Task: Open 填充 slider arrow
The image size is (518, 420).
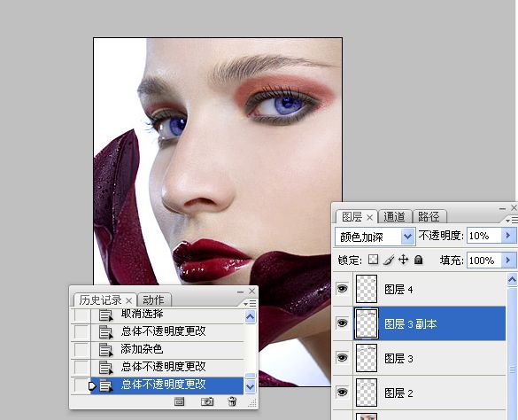Action: 508,261
